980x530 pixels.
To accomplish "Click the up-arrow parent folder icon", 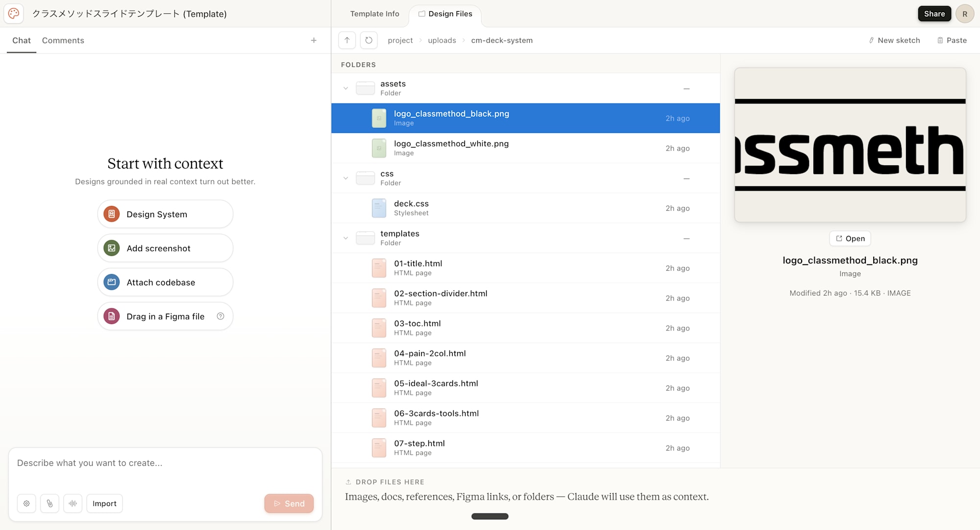I will pos(347,40).
